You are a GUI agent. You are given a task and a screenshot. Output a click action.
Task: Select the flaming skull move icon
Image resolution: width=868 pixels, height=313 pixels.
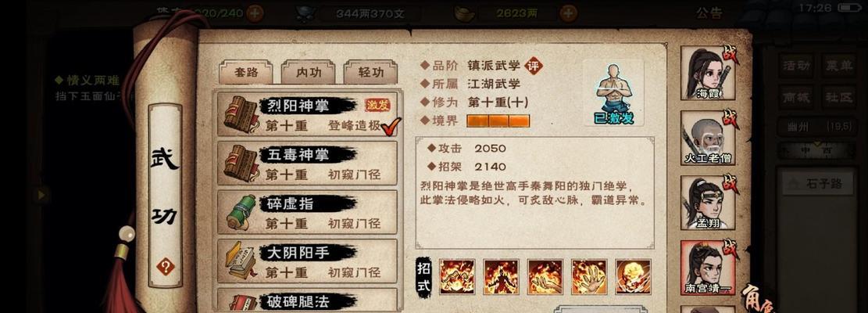[633, 276]
